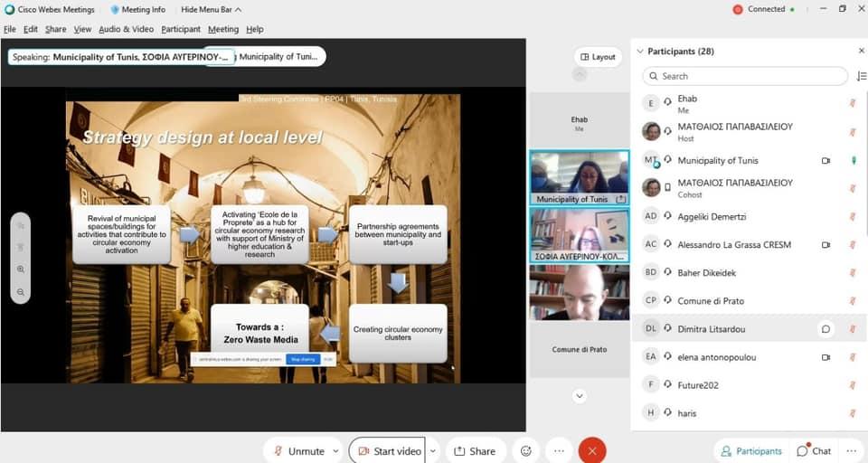Collapse the Participants (28) panel header
This screenshot has height=463, width=868.
tap(640, 52)
